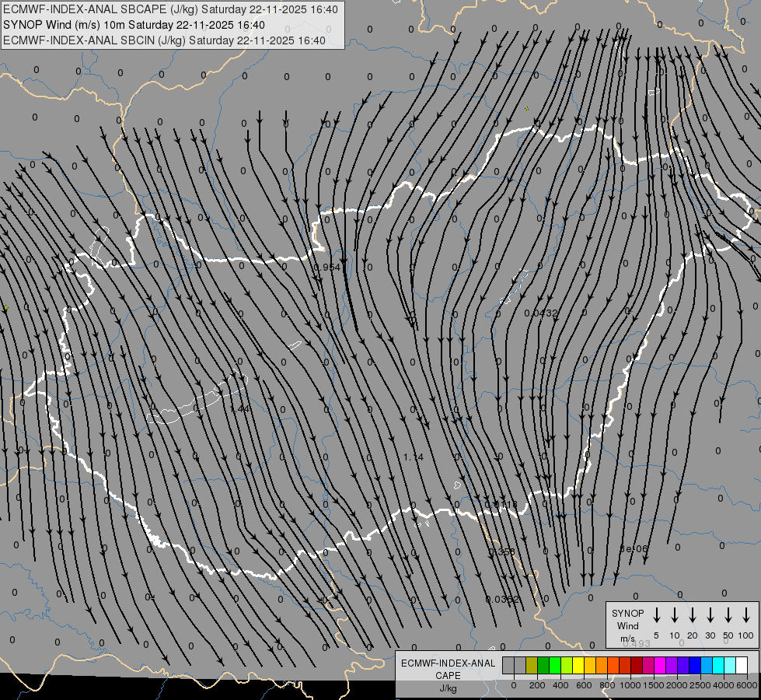Viewport: 761px width, 700px height.
Task: Click the 400 tick label on CAPE scale
Action: click(560, 685)
